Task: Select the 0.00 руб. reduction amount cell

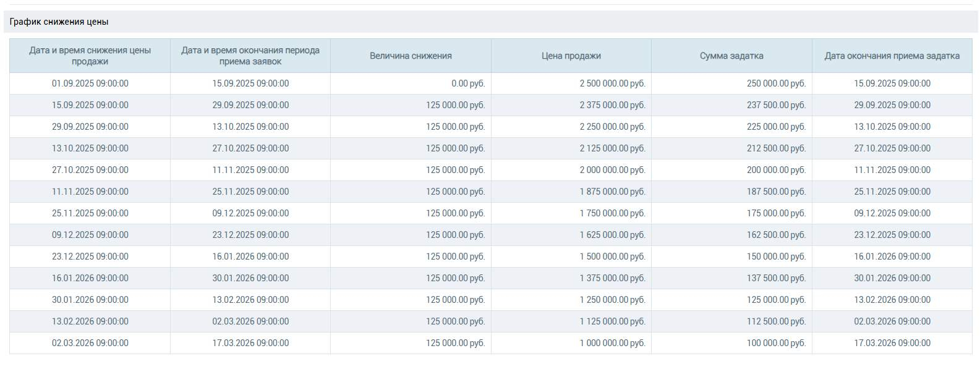Action: pos(467,83)
